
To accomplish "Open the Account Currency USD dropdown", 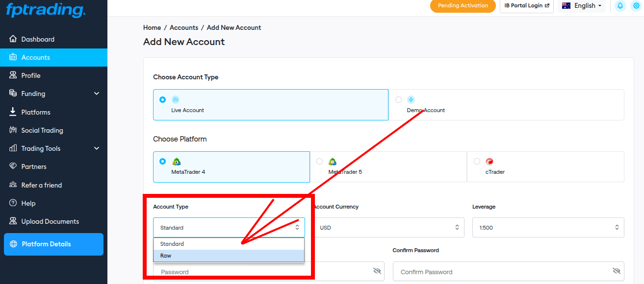I will pos(388,228).
